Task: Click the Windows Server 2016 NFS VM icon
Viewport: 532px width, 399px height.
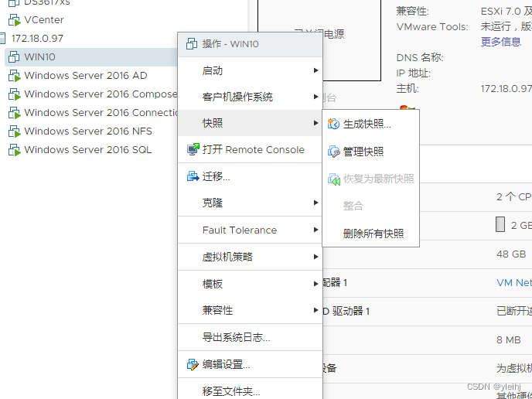Action: pyautogui.click(x=14, y=131)
